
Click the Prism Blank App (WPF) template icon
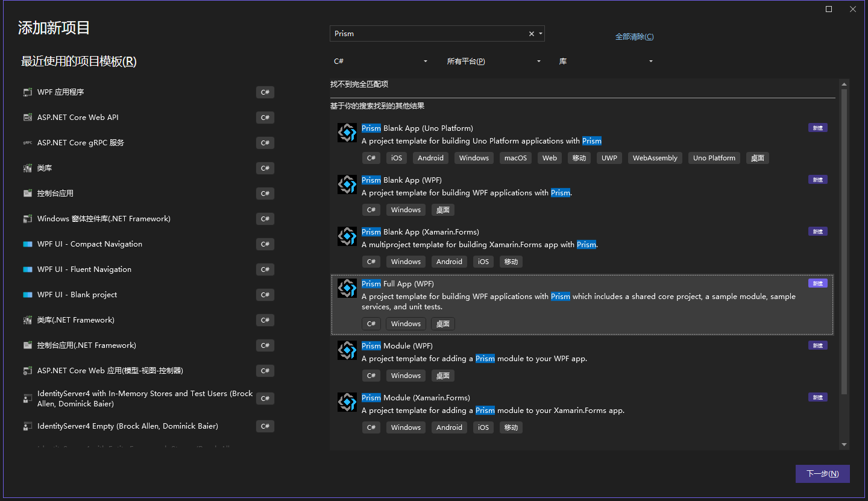click(347, 184)
